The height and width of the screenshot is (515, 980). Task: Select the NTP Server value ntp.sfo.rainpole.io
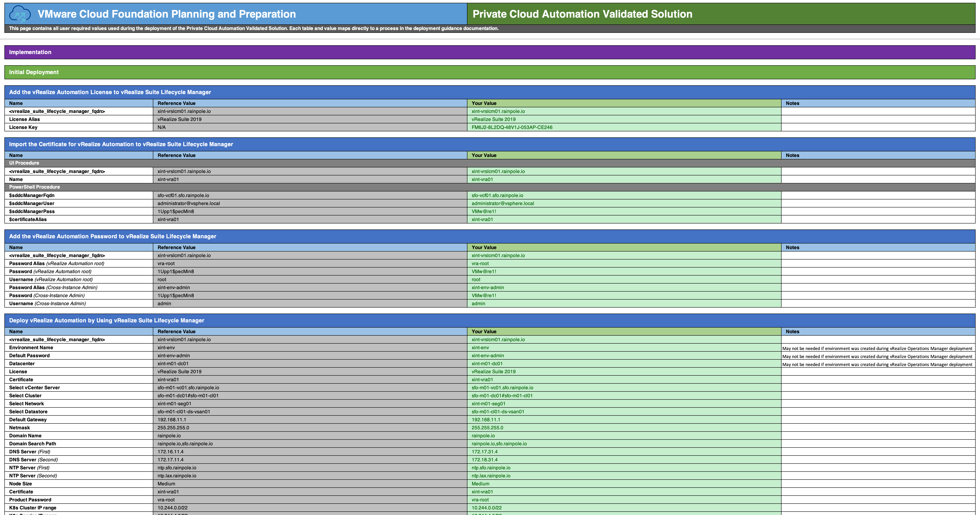coord(491,467)
